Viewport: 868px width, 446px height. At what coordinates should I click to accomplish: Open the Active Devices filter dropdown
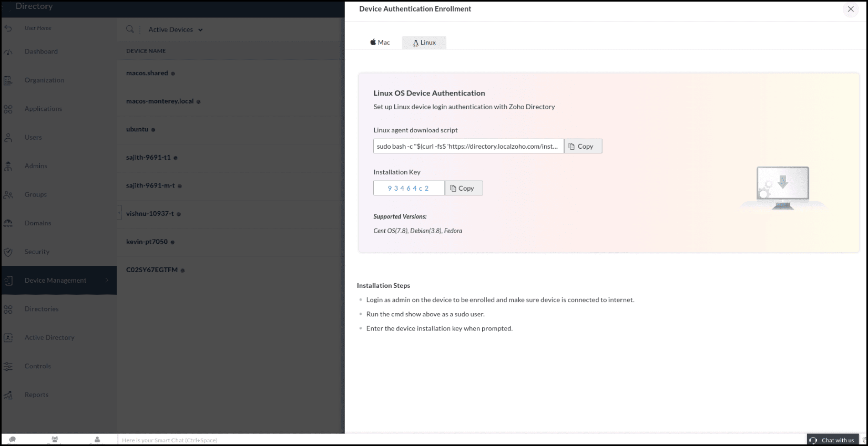coord(176,30)
